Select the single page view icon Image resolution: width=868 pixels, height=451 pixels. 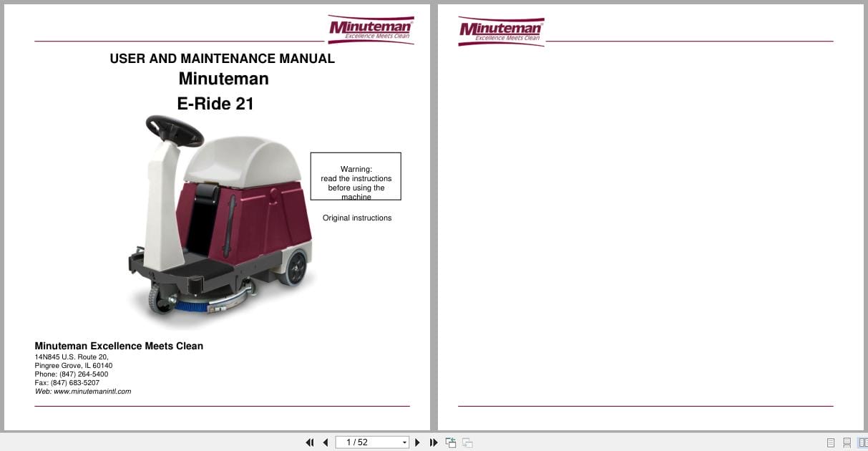tap(831, 442)
